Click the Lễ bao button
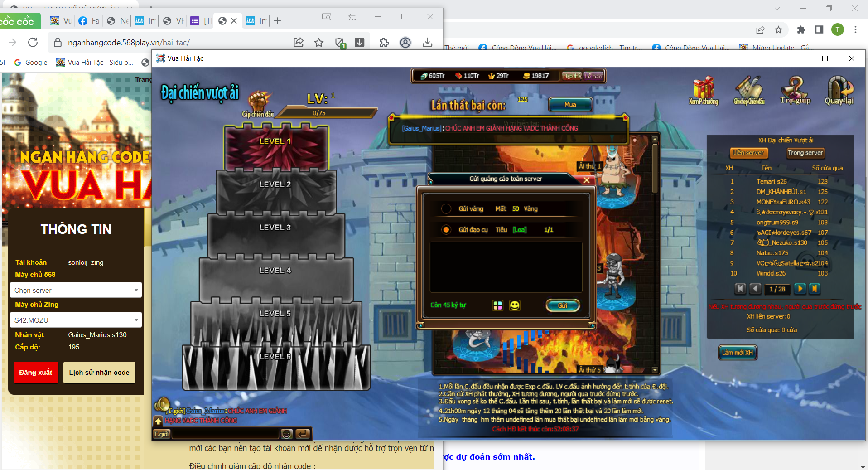Viewport: 868px width, 470px height. (x=593, y=76)
